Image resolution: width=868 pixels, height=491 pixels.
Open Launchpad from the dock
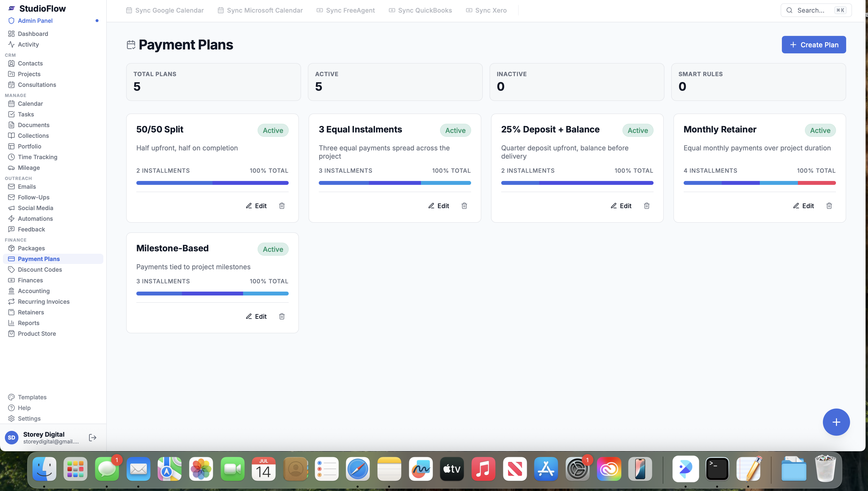pyautogui.click(x=75, y=469)
